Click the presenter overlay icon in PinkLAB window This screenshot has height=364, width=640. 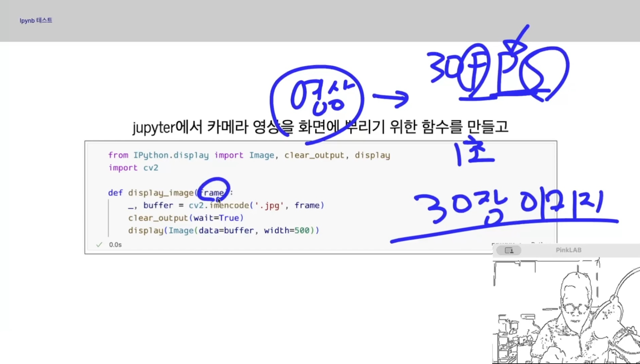click(509, 250)
